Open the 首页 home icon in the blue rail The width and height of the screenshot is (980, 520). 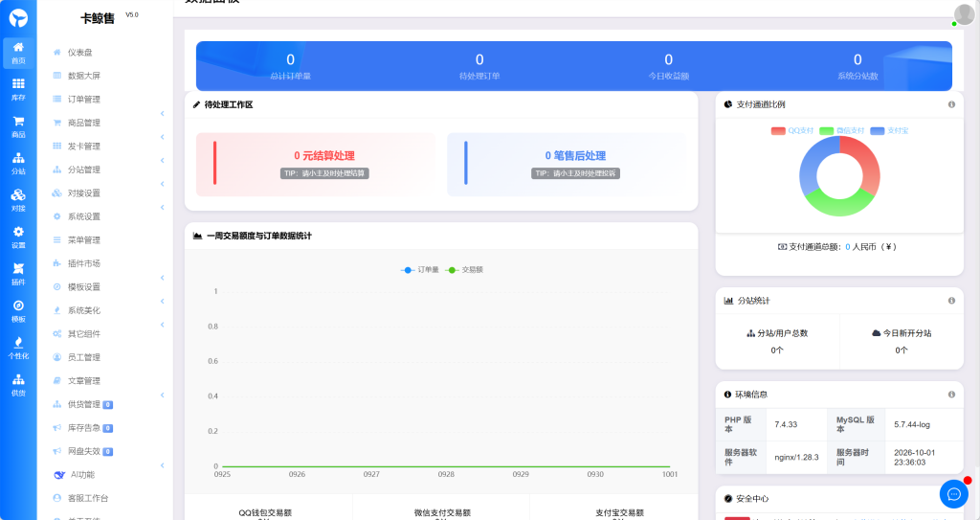pos(19,53)
